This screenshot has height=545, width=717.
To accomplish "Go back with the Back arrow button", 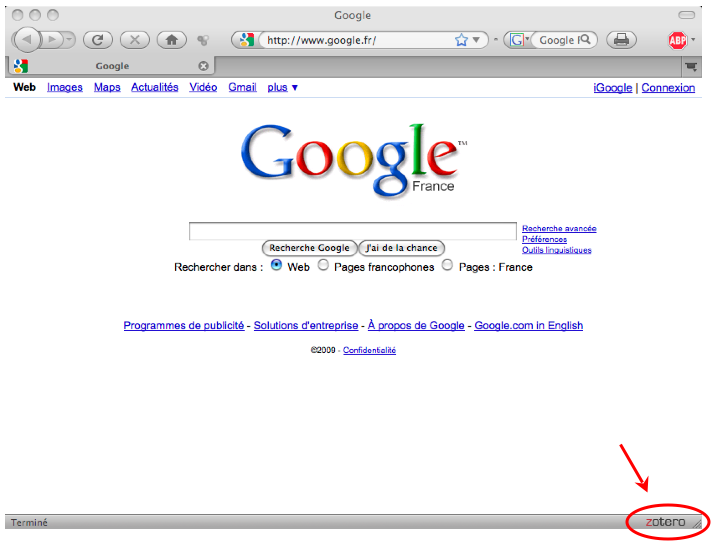I will (26, 40).
